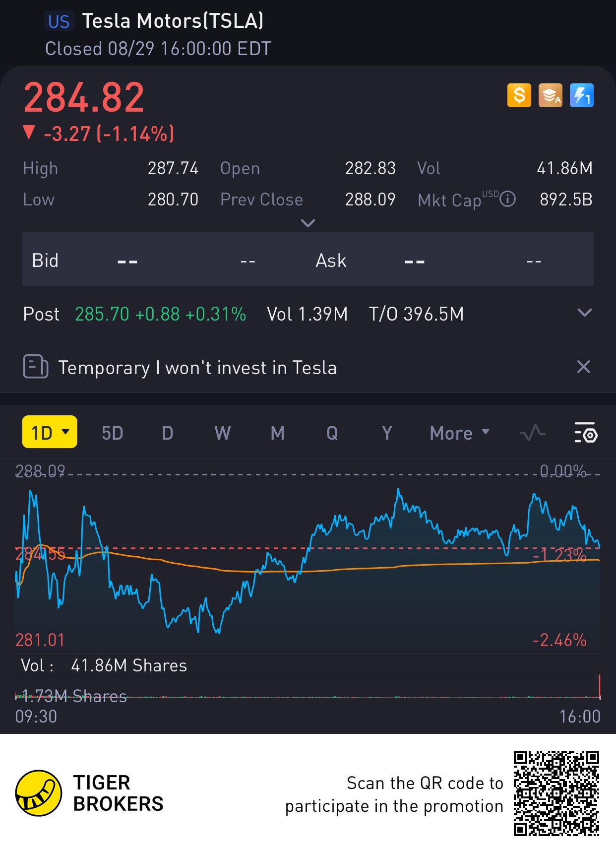Tap the blue lightning bolt badge icon
This screenshot has width=616, height=853.
coord(582,95)
